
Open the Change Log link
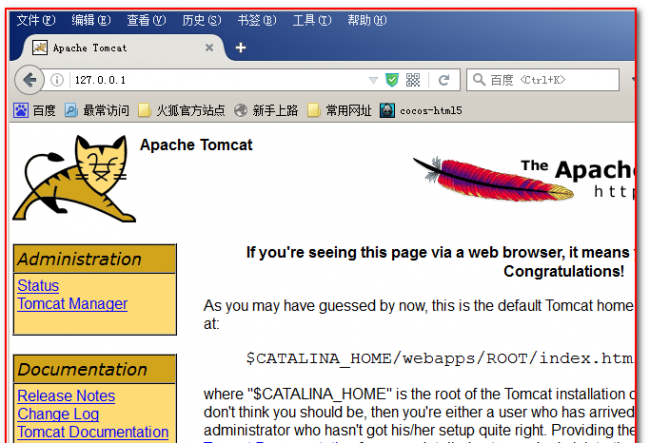click(58, 414)
